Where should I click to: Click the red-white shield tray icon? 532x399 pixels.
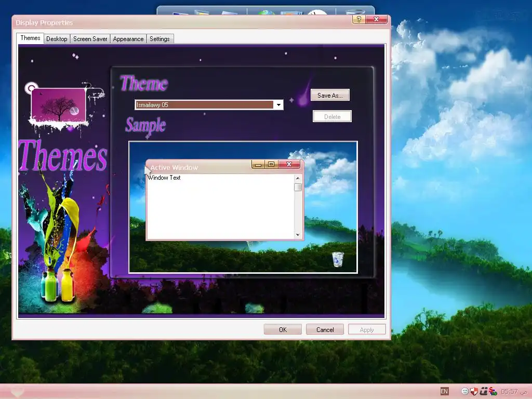tap(474, 392)
